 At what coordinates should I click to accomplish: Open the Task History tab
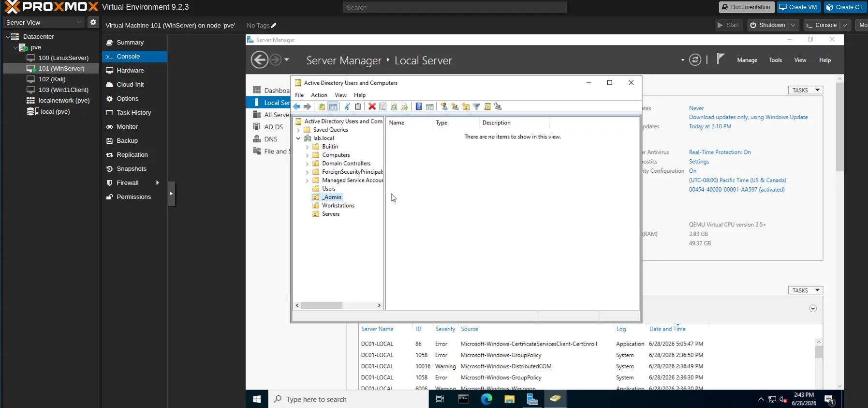pyautogui.click(x=134, y=113)
